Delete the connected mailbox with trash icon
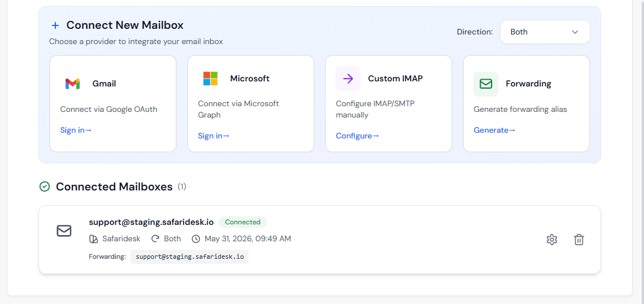 click(x=578, y=240)
